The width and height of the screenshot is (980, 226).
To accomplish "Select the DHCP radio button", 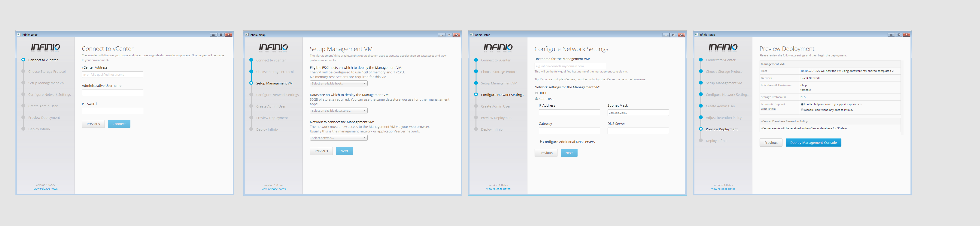I will coord(536,93).
